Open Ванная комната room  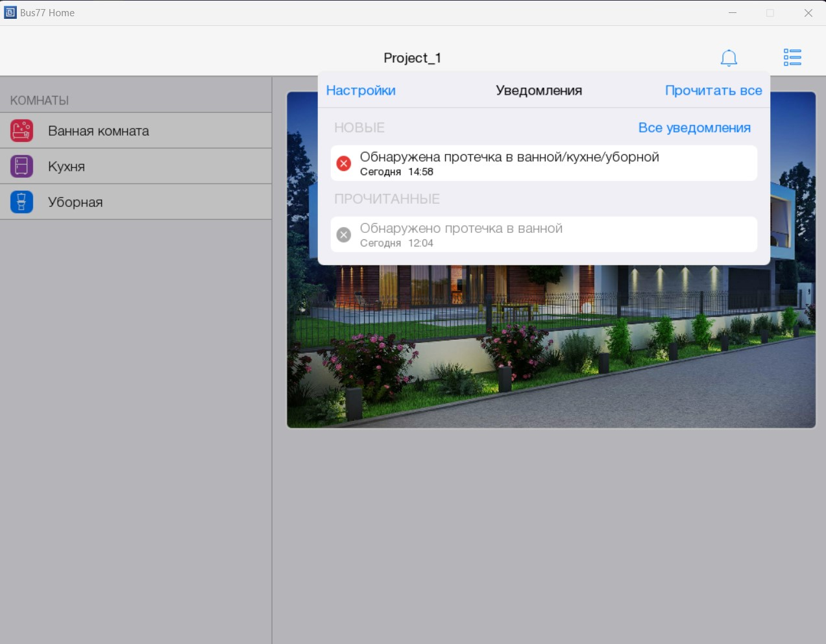[99, 131]
